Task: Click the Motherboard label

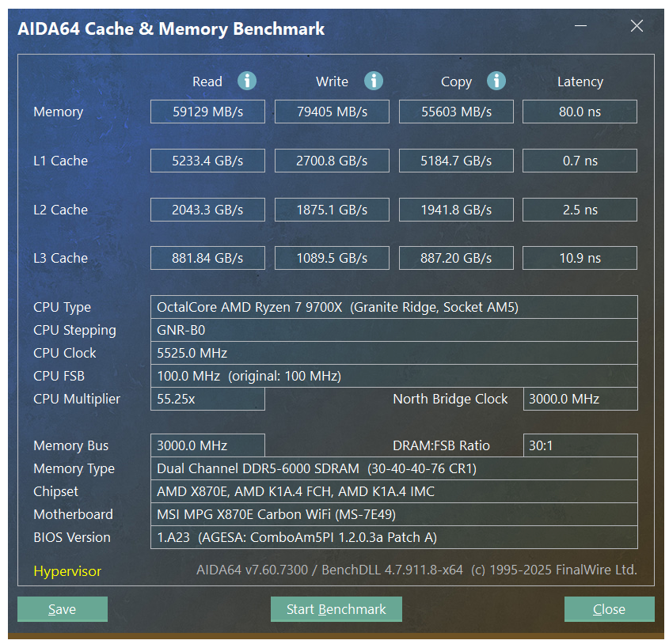Action: coord(74,515)
